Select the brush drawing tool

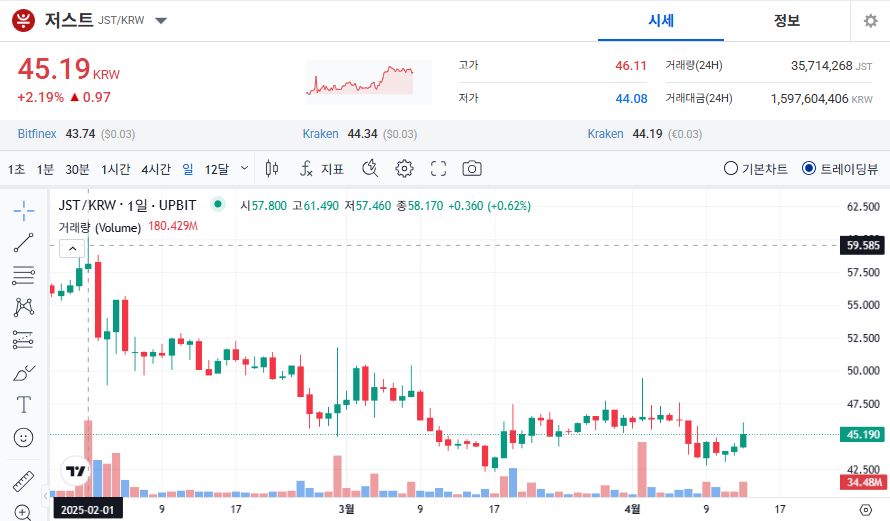(24, 373)
